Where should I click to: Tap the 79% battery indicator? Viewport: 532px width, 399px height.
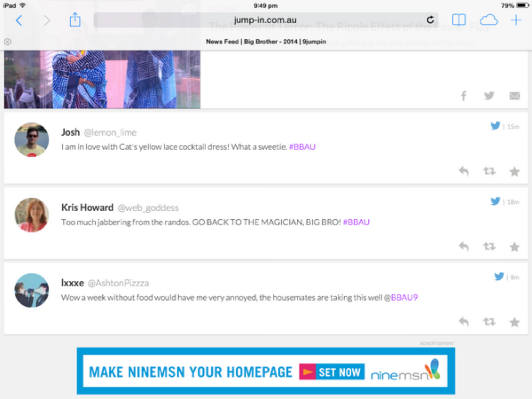coord(514,5)
